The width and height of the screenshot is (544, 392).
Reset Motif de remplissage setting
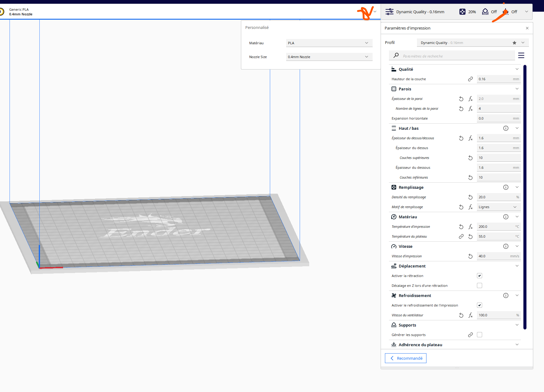point(461,207)
